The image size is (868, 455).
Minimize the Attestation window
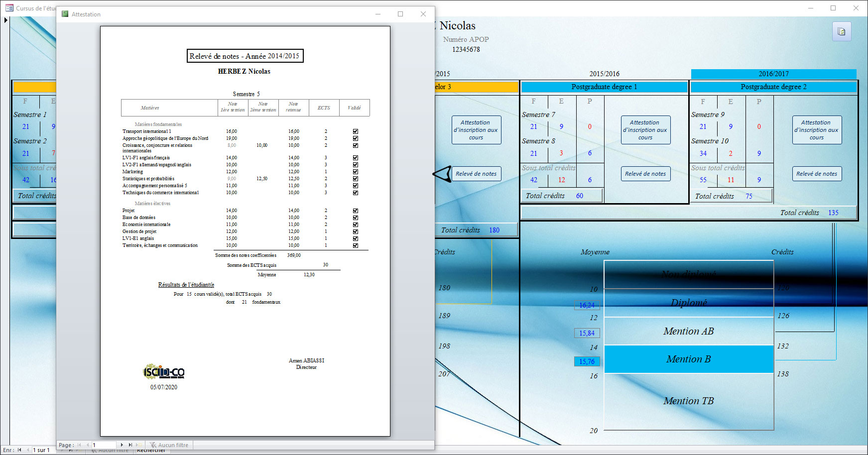(378, 14)
